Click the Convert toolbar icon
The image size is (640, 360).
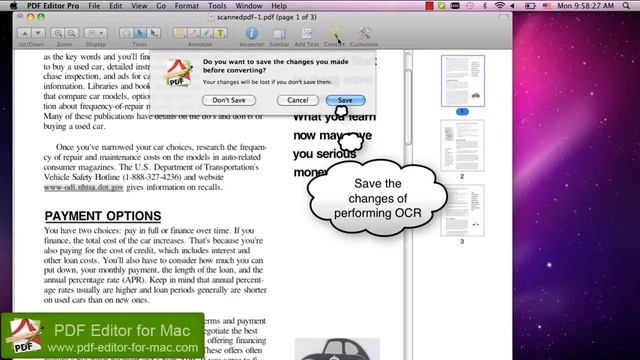(334, 33)
